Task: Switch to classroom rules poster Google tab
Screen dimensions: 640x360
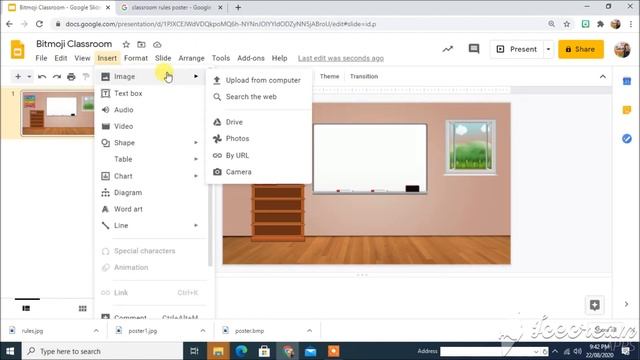Action: [171, 7]
